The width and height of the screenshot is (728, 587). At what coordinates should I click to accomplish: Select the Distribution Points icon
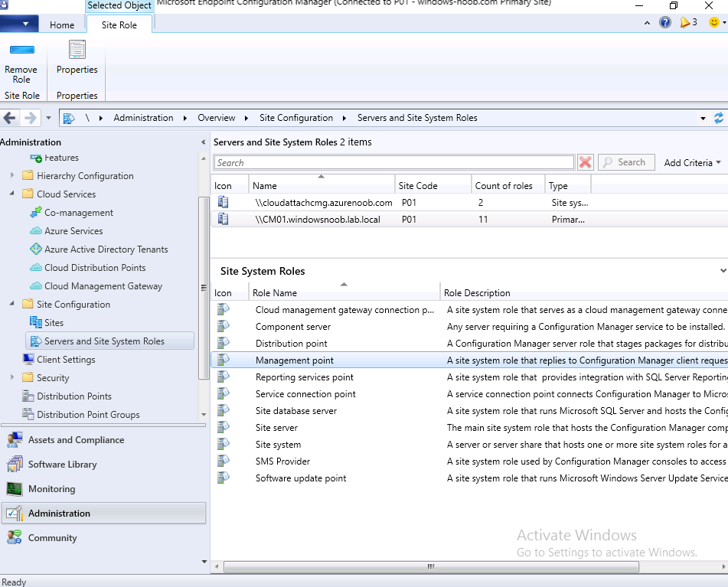28,396
